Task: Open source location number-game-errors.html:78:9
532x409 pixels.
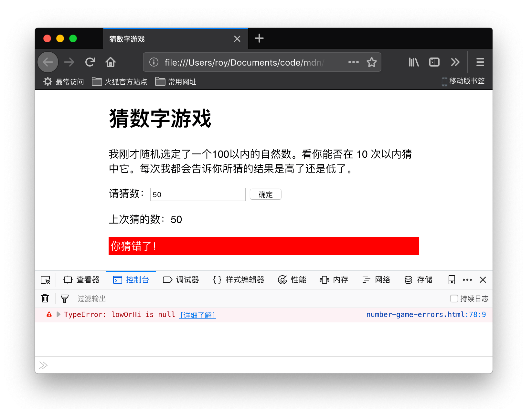Action: click(426, 315)
